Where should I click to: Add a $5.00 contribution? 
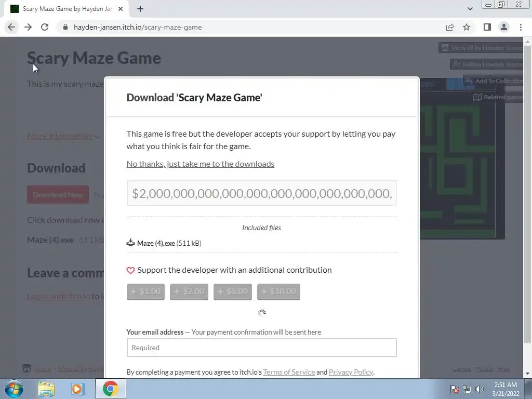click(x=233, y=292)
